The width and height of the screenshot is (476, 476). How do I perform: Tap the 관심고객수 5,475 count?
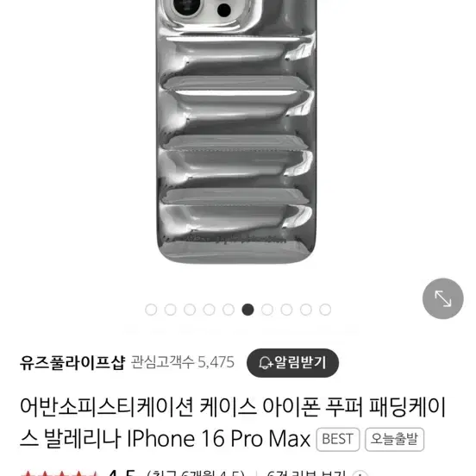[183, 362]
